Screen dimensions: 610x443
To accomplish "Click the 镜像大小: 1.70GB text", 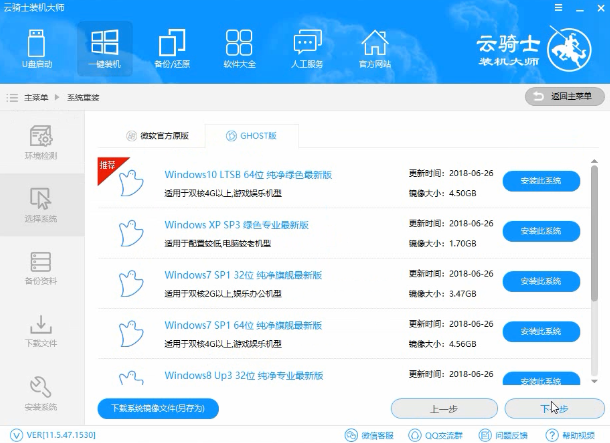I will click(x=442, y=244).
